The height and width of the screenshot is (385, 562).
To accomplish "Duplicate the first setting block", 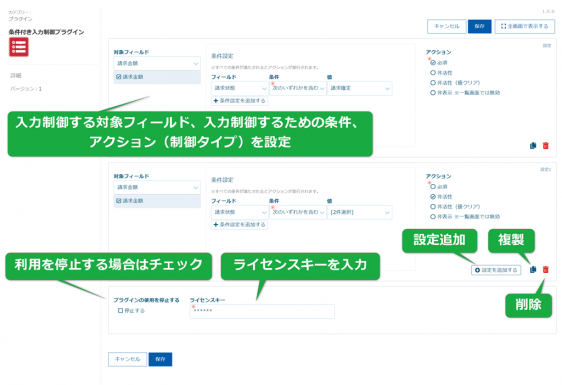I will (x=533, y=146).
